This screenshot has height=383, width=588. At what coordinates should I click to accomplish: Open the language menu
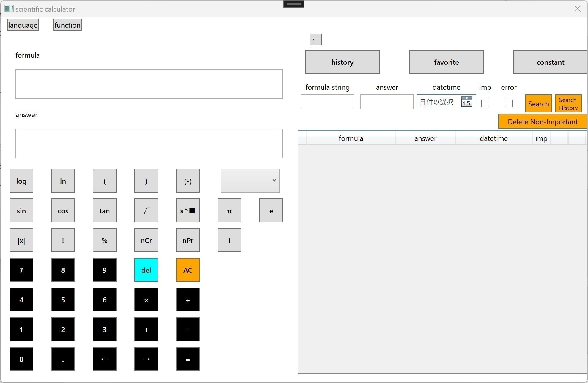coord(23,25)
